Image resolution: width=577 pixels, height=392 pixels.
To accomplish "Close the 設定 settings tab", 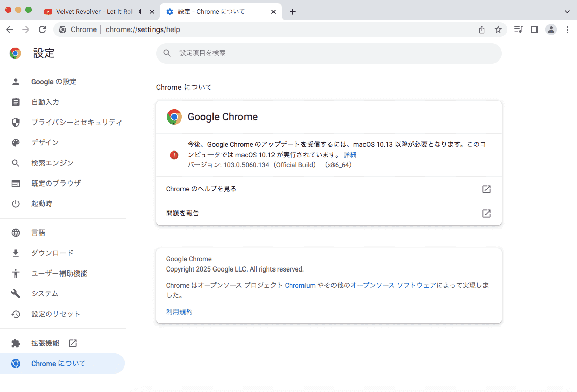I will (274, 11).
